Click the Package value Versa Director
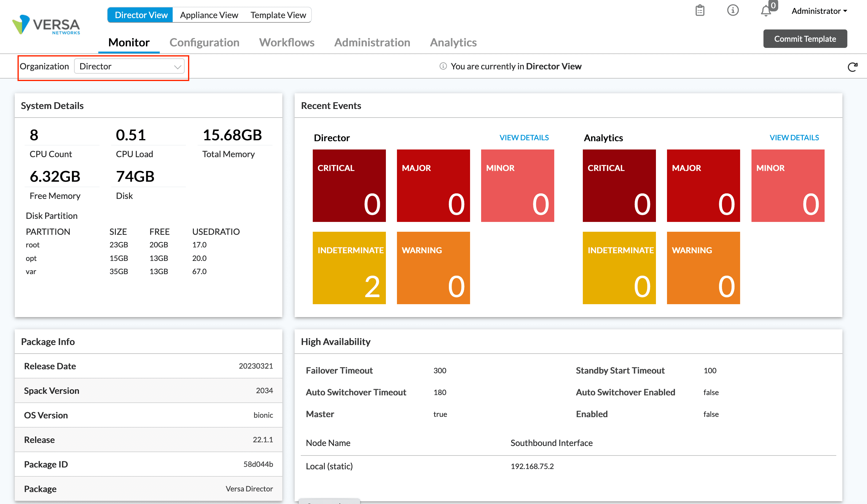This screenshot has width=867, height=504. 249,489
